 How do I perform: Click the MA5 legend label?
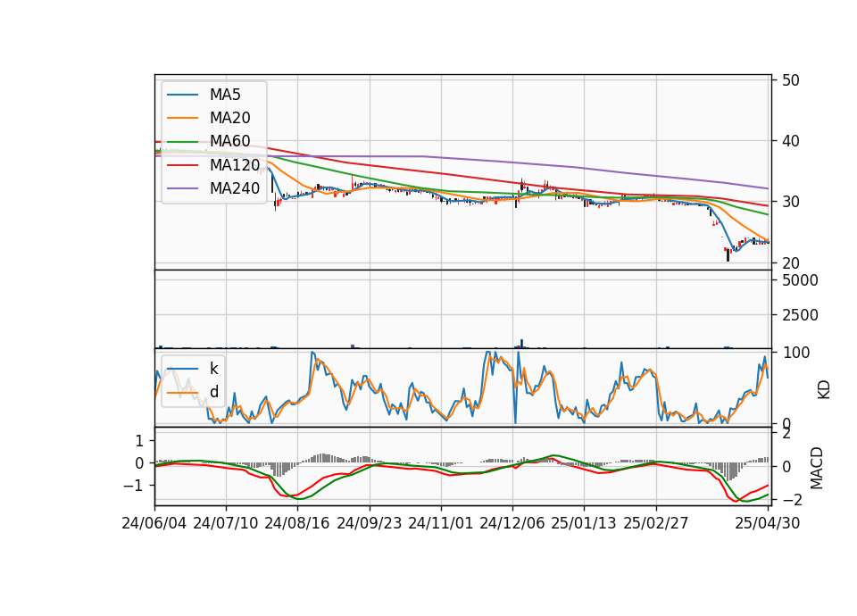225,95
